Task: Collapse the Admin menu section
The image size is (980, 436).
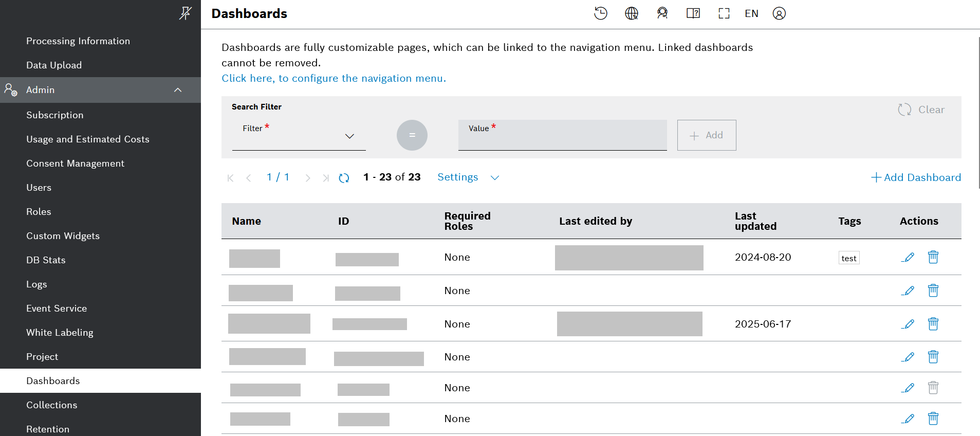Action: 178,90
